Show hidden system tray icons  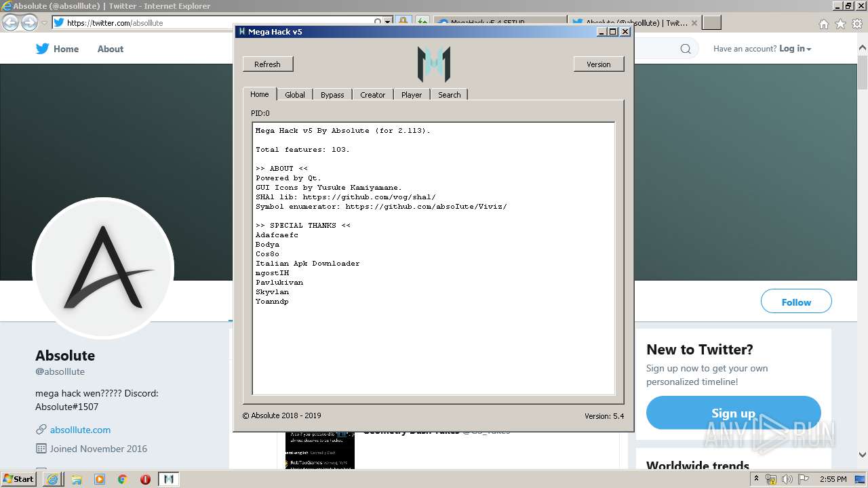pyautogui.click(x=756, y=479)
